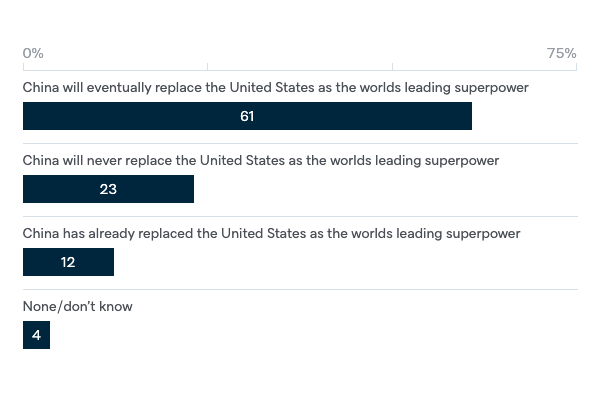Viewport: 600px width, 400px height.
Task: Click the horizontal axis line at top
Action: pyautogui.click(x=300, y=70)
